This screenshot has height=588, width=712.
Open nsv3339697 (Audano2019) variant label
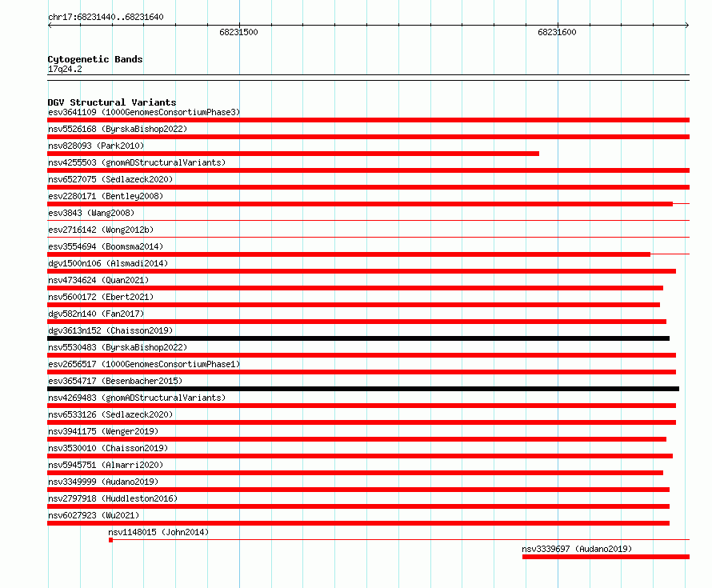(577, 549)
